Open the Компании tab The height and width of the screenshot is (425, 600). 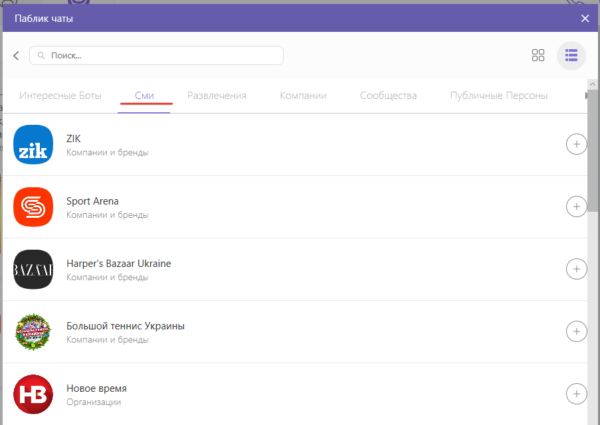(x=303, y=96)
